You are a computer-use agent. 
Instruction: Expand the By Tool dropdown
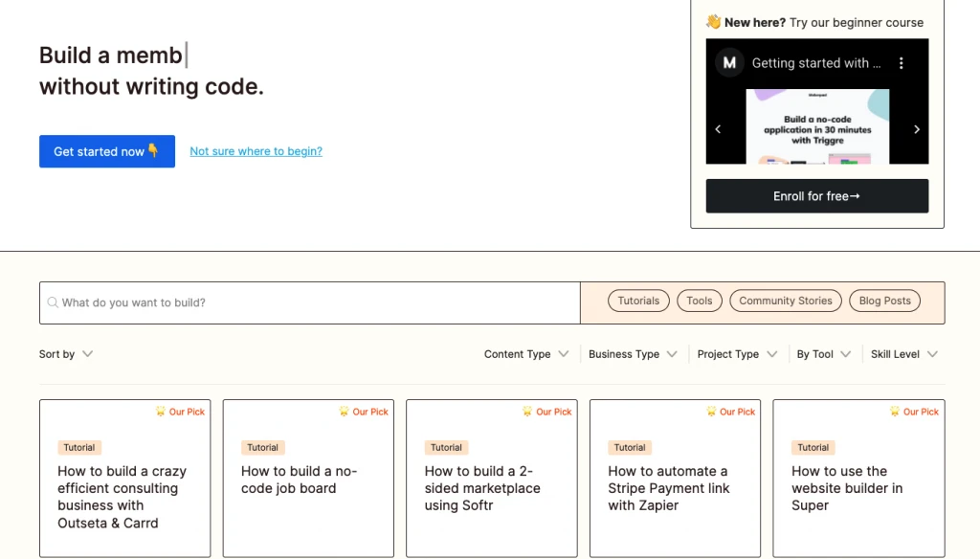tap(823, 354)
